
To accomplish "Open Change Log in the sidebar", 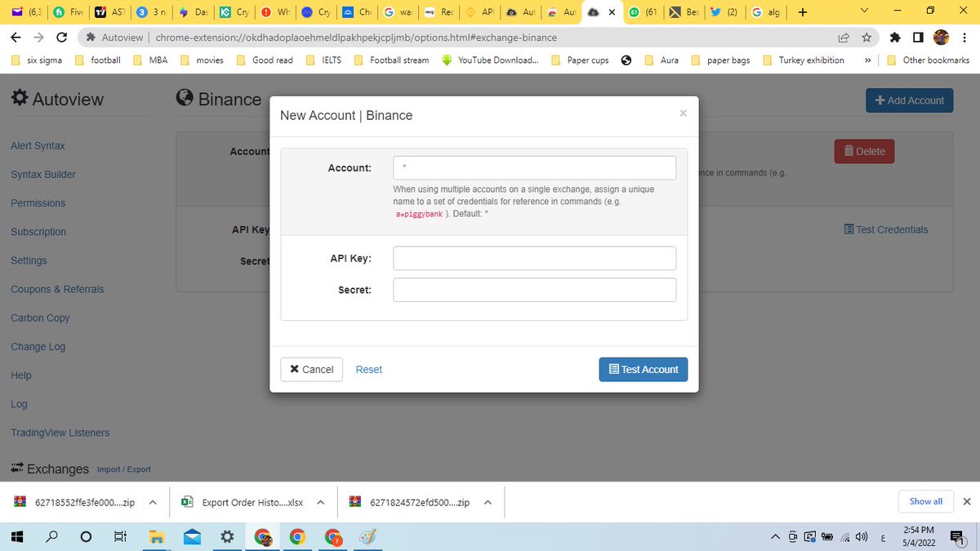I will (x=38, y=346).
